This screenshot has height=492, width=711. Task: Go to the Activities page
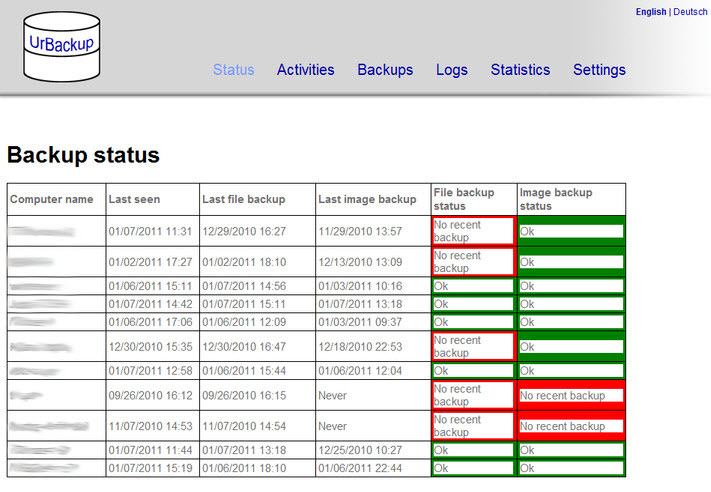point(305,70)
